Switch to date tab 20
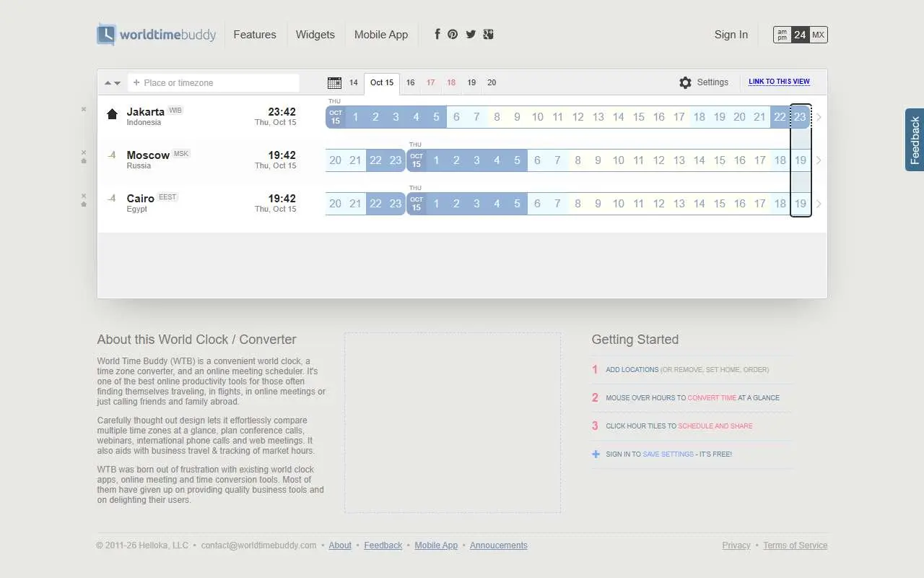Viewport: 924px width, 578px height. (x=492, y=82)
